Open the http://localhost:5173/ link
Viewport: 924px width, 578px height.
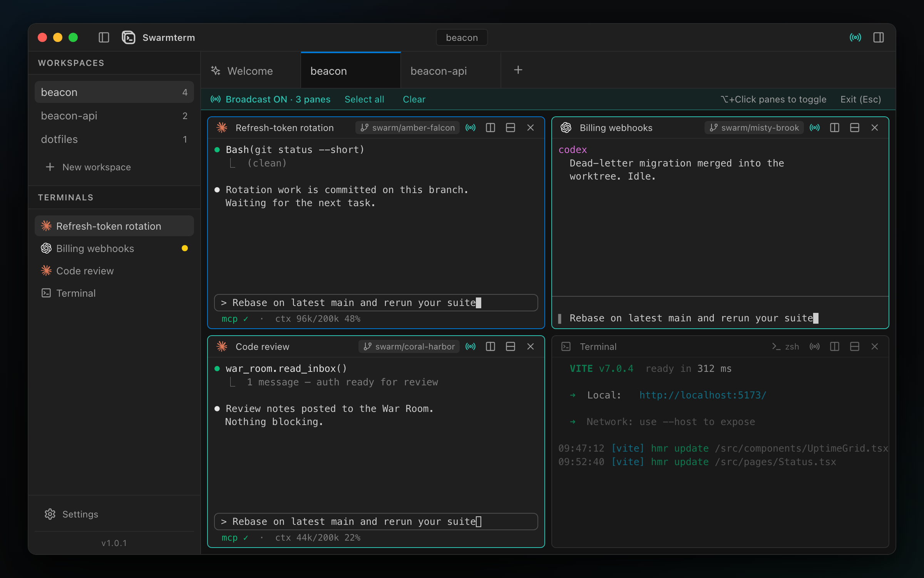pyautogui.click(x=703, y=395)
